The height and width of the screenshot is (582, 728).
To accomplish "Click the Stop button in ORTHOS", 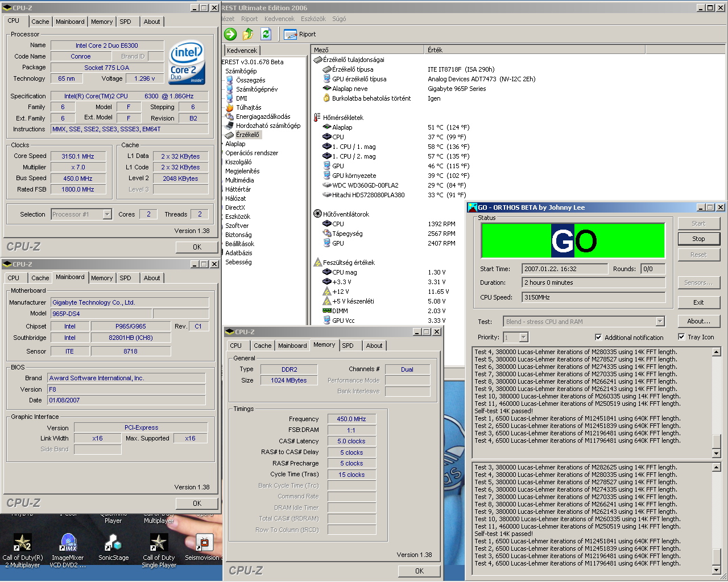I will coord(698,239).
